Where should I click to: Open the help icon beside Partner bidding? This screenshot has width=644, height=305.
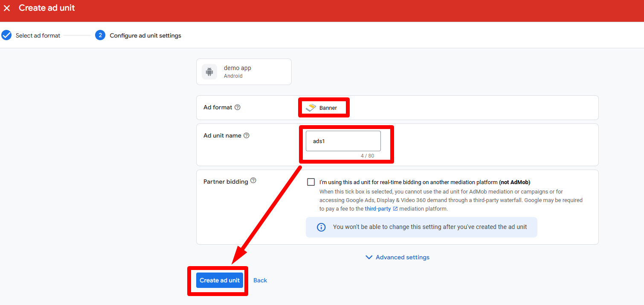point(253,181)
